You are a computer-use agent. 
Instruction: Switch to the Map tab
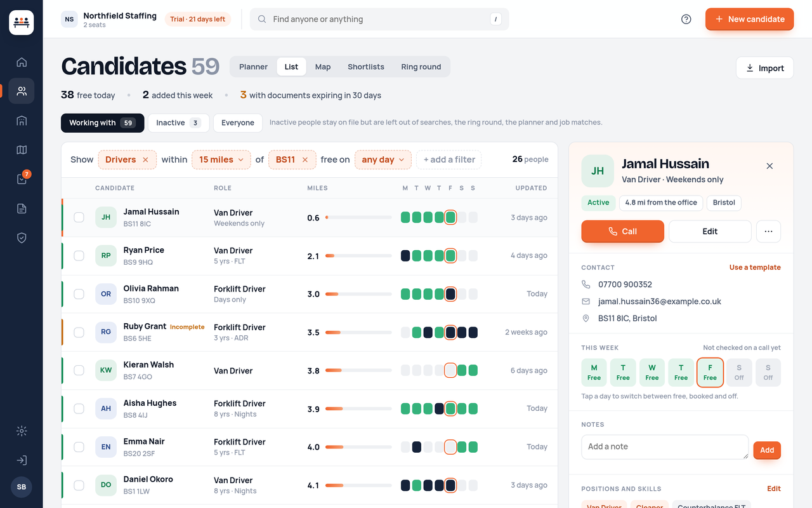click(323, 67)
